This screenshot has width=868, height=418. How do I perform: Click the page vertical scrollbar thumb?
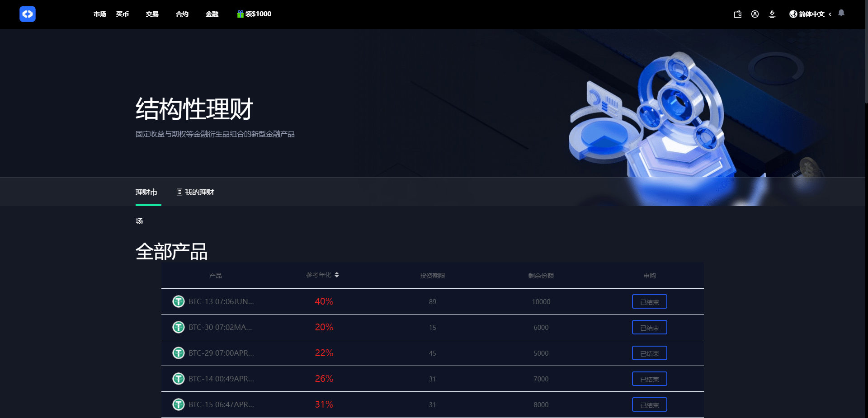tap(866, 52)
